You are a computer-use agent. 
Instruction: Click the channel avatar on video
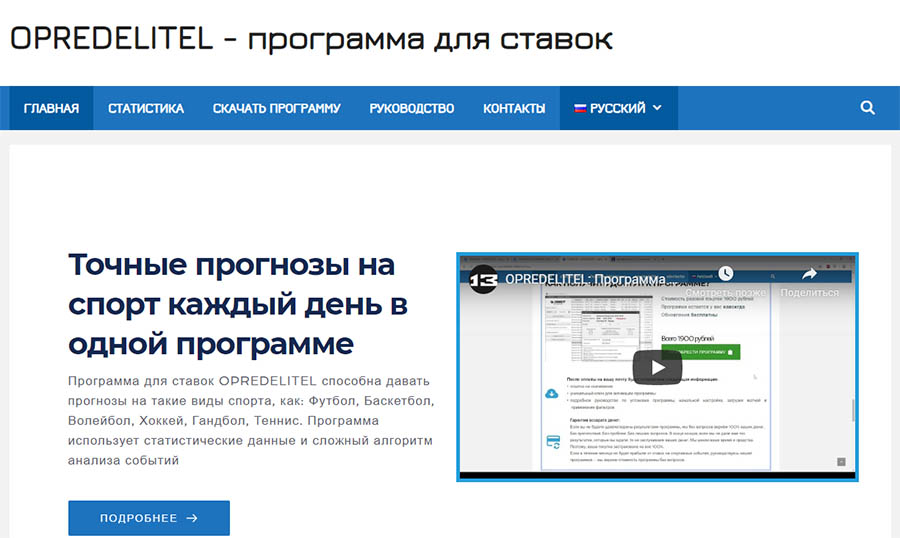point(483,280)
